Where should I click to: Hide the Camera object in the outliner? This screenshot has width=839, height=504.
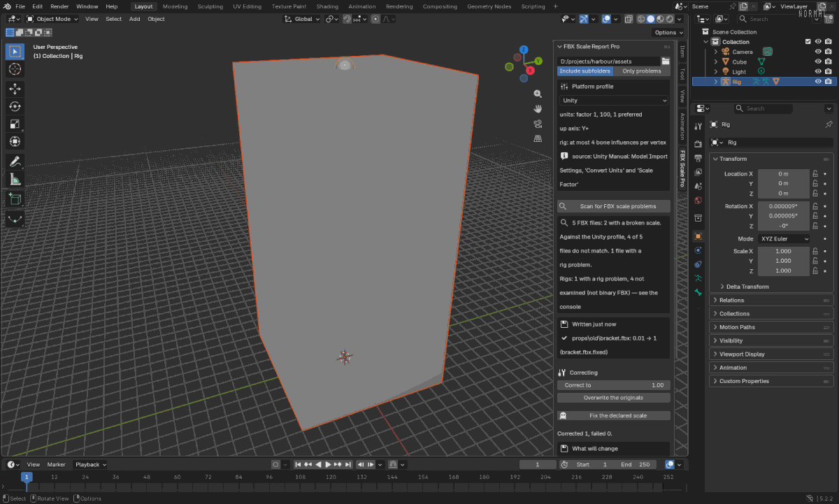pos(818,52)
